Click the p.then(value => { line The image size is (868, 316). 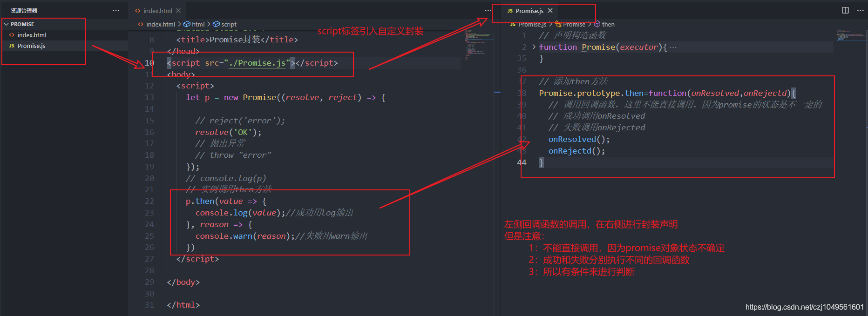pyautogui.click(x=226, y=201)
